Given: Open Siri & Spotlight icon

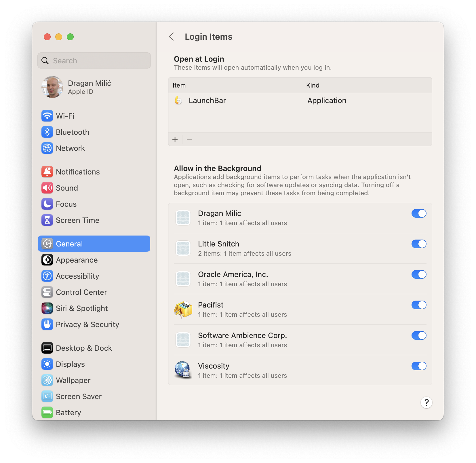Looking at the screenshot, I should (x=47, y=308).
